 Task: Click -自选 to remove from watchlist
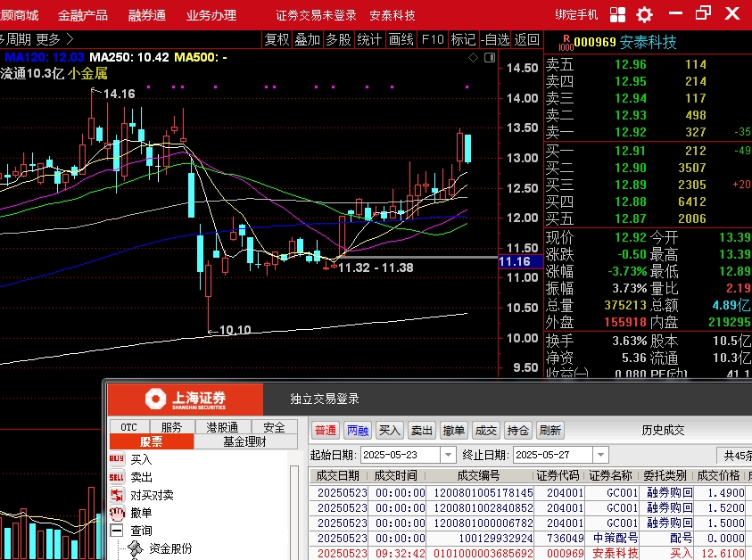pos(495,39)
